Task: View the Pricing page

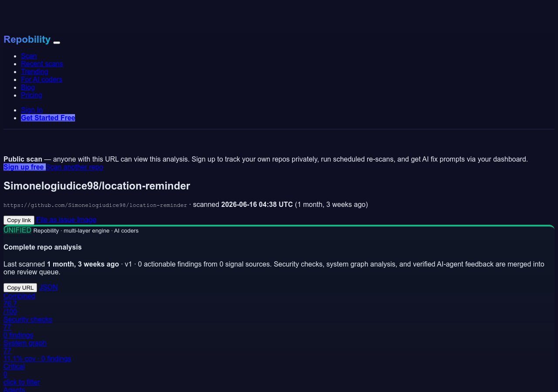Action: pos(31,95)
